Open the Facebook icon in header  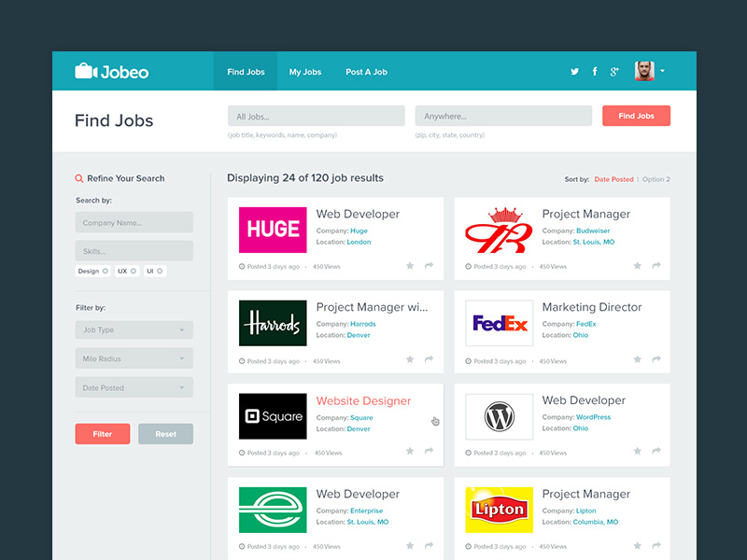[x=595, y=72]
